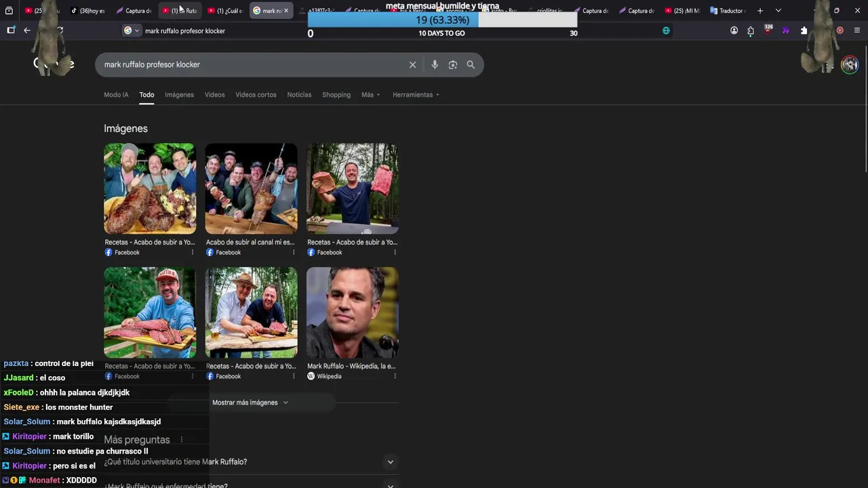Close the active 'mark ruf' tab
Screen dimensions: 868x488
point(286,11)
